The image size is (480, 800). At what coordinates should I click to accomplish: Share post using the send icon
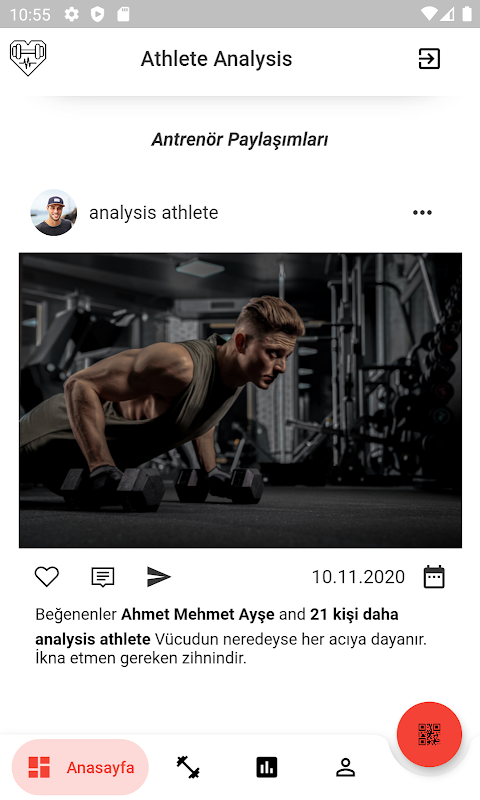point(159,577)
